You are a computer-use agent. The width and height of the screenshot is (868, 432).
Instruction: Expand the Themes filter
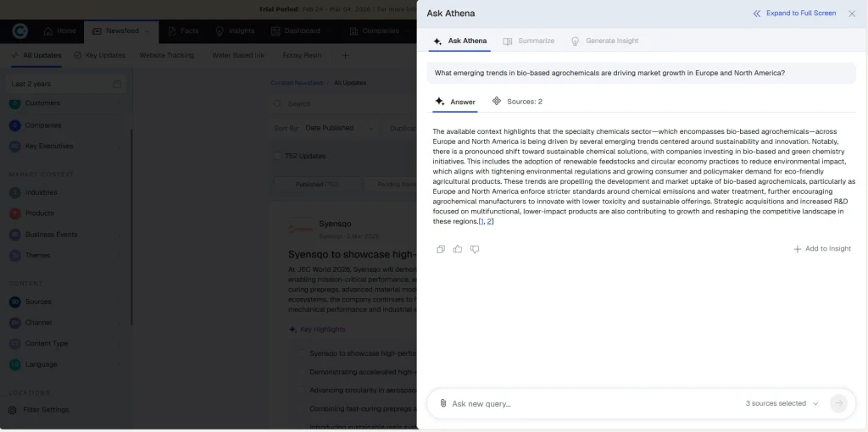tap(65, 256)
